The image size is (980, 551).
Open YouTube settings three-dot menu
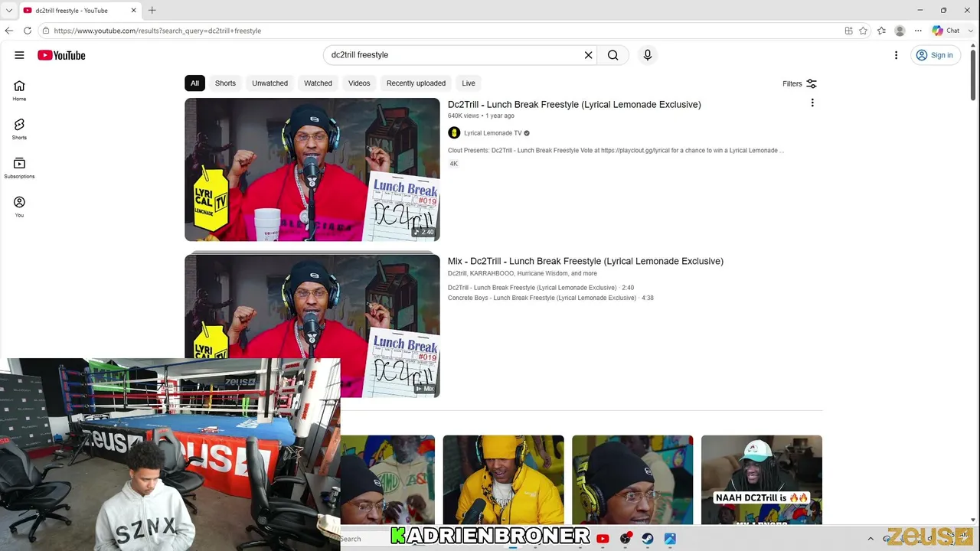[x=896, y=55]
